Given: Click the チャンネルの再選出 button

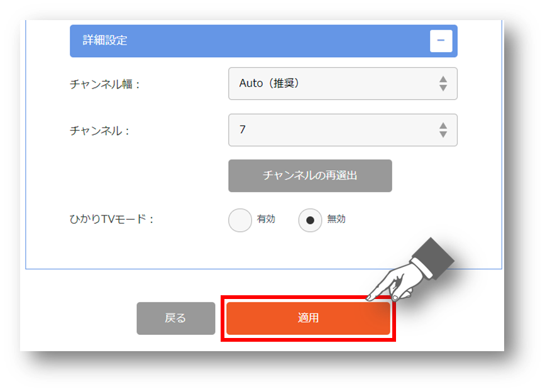Looking at the screenshot, I should click(x=310, y=176).
